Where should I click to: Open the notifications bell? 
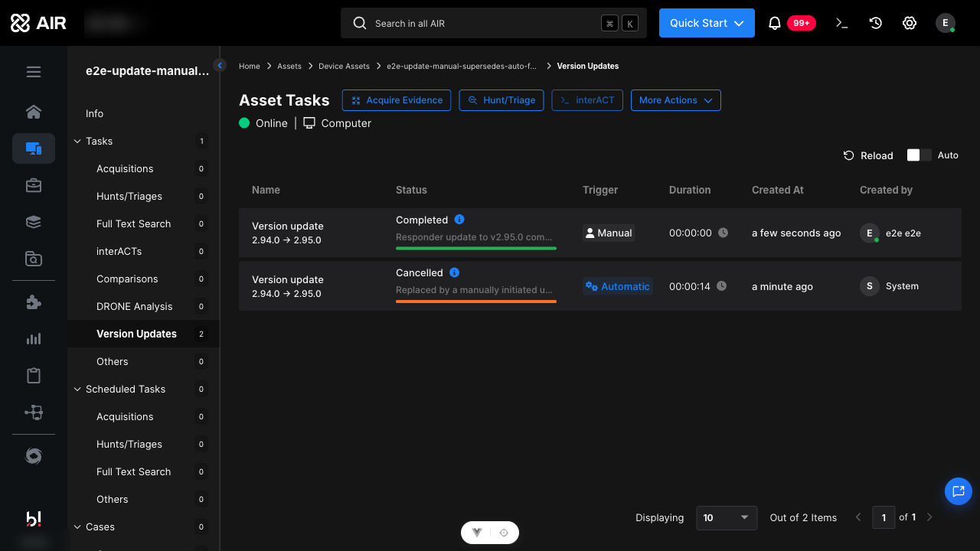click(775, 23)
